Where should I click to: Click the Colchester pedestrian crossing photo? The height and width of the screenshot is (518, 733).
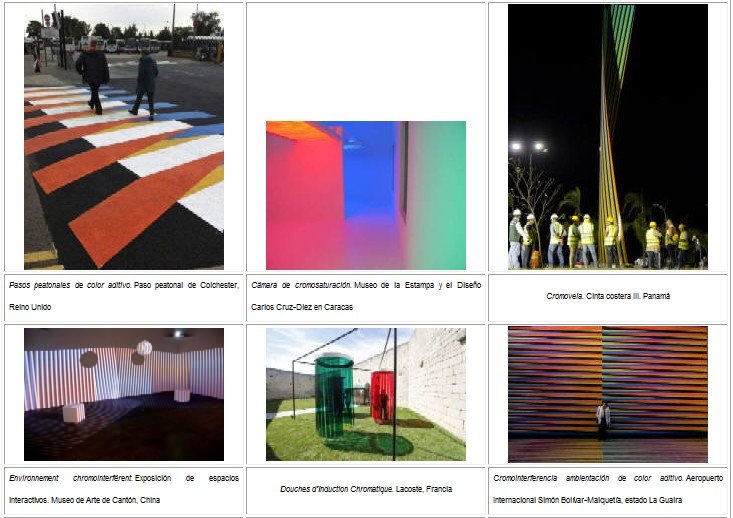coord(124,137)
